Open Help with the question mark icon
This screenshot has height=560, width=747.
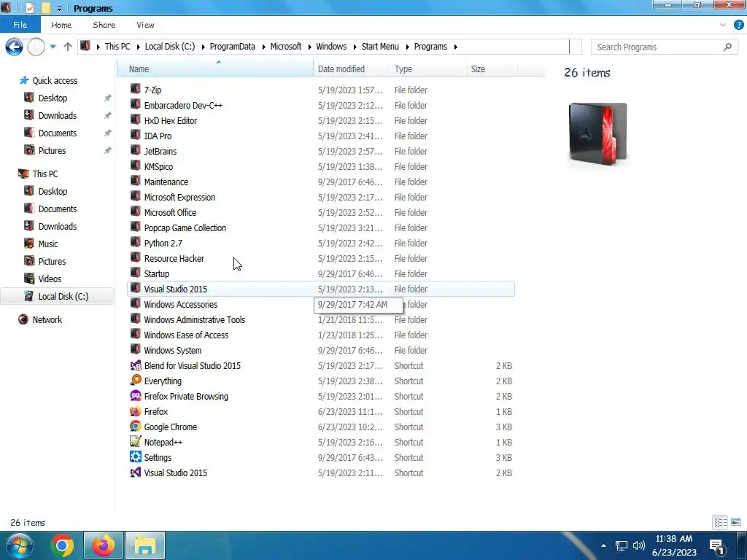pyautogui.click(x=738, y=26)
